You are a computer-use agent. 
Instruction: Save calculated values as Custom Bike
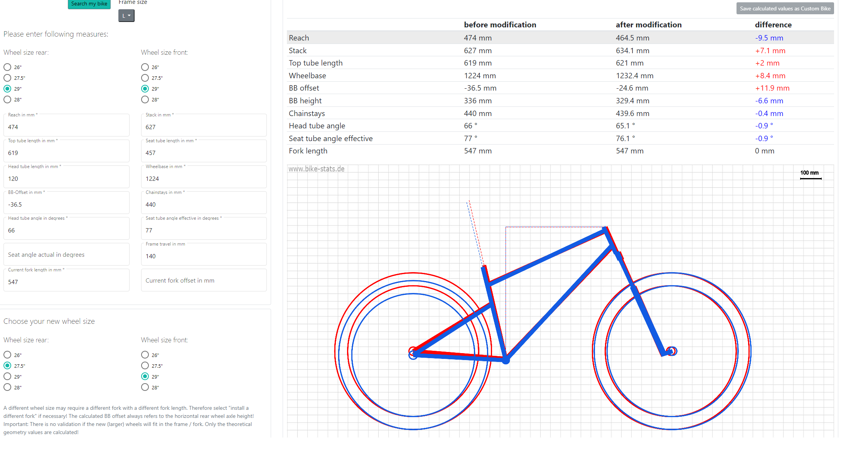click(x=785, y=8)
